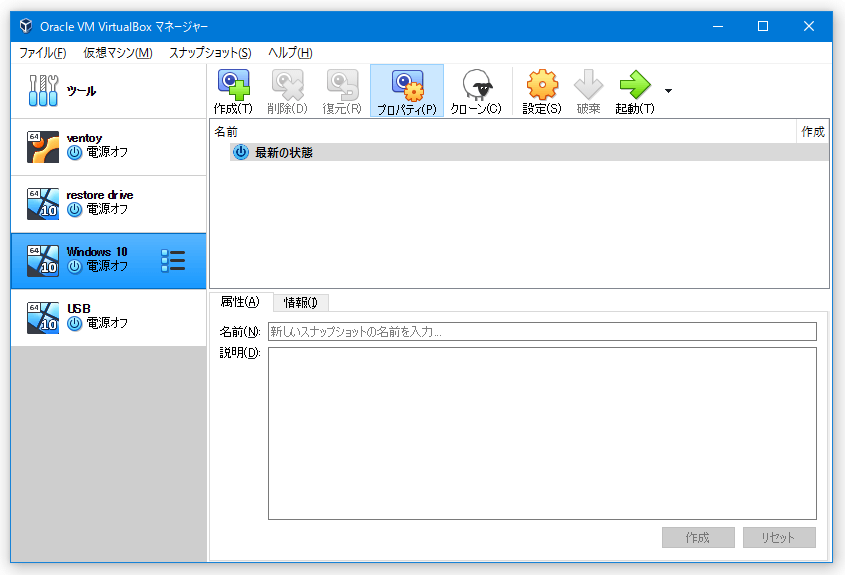Switch to the 情報(I) tab
The width and height of the screenshot is (845, 575).
[301, 303]
